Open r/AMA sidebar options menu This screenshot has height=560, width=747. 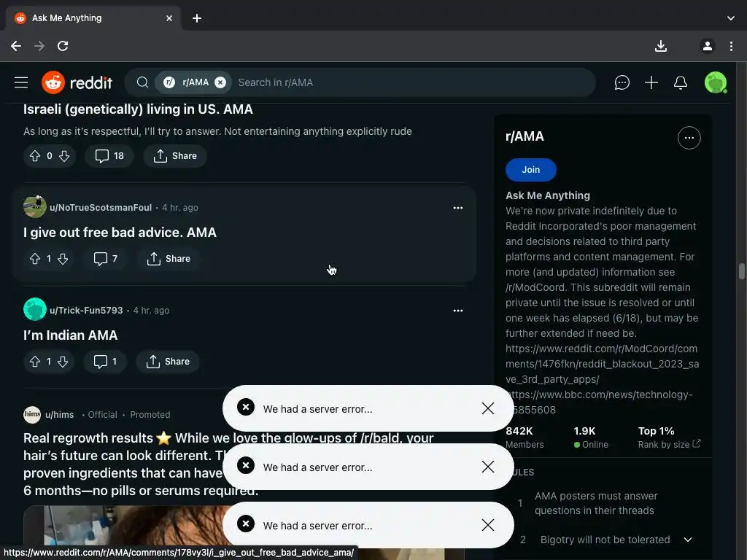click(689, 138)
